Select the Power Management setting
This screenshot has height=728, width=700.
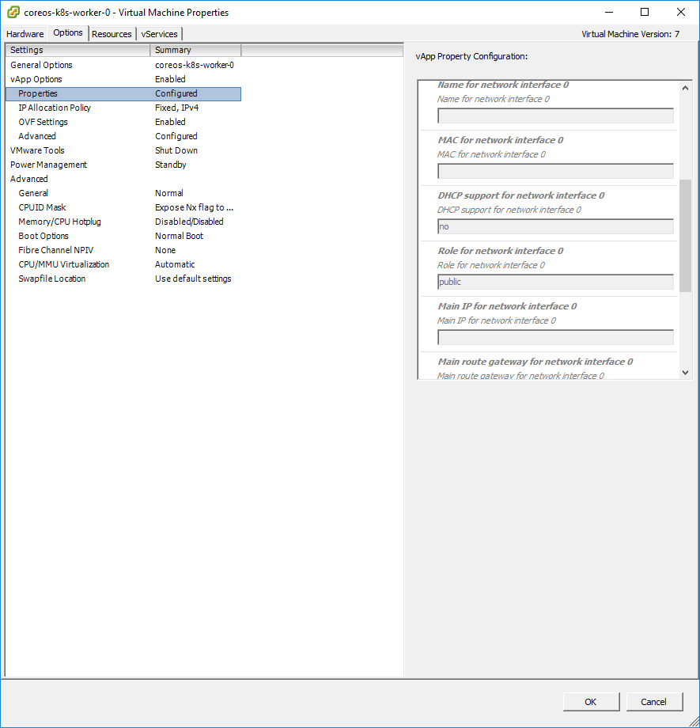(47, 164)
